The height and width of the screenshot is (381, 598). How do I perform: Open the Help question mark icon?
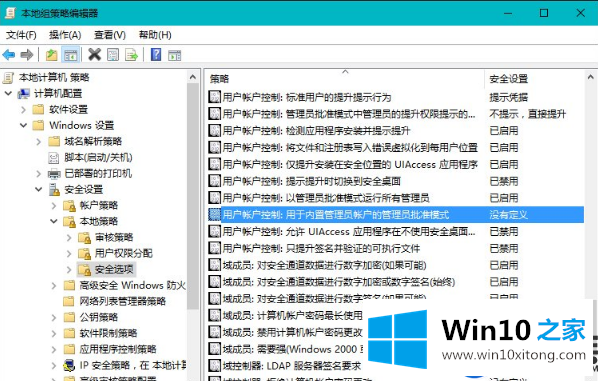tap(156, 55)
